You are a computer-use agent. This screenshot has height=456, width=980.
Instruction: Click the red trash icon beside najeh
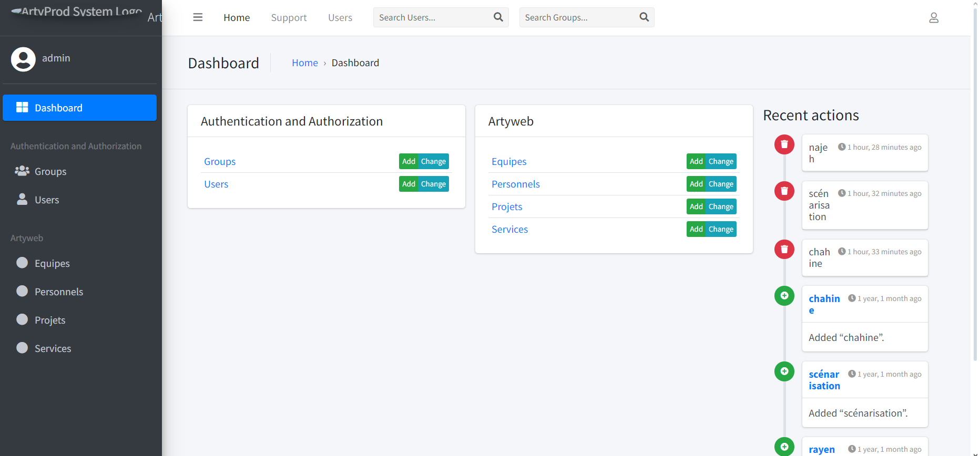(x=784, y=144)
